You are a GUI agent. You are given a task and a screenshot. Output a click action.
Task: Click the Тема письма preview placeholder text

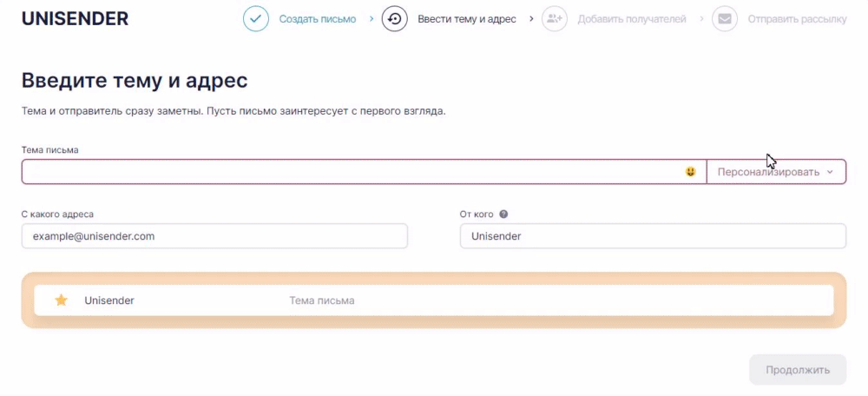coord(322,300)
